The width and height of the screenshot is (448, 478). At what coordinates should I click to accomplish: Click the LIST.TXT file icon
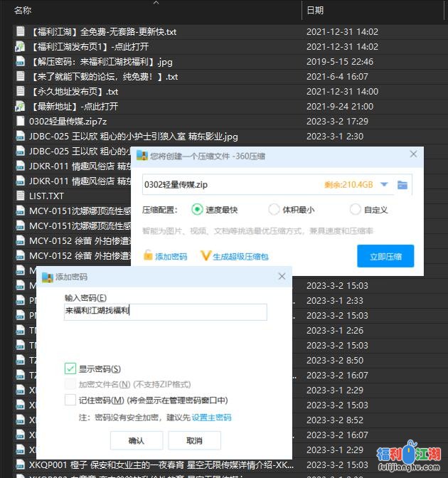[x=20, y=196]
